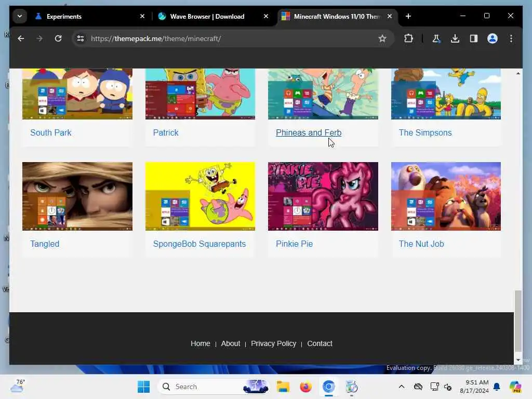Click the taskbar Search box
Screen dimensions: 532x399
tap(214, 387)
